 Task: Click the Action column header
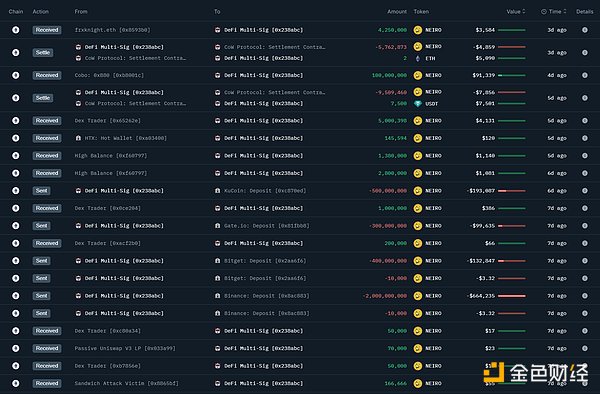41,11
